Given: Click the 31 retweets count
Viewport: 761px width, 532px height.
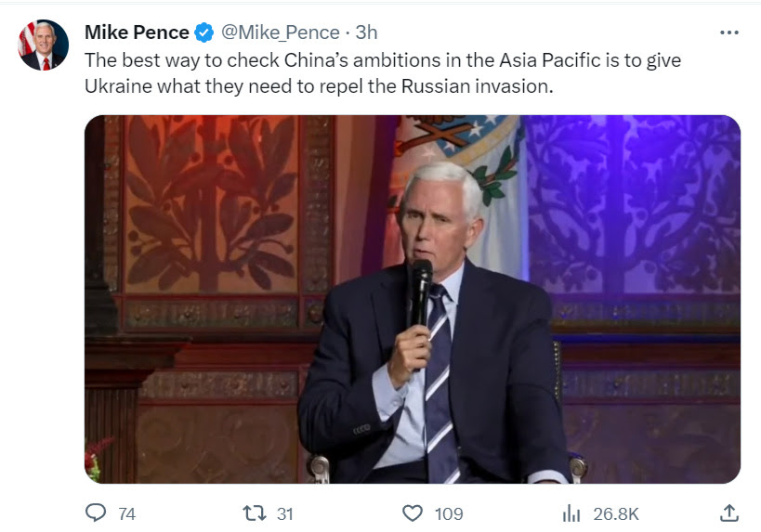Looking at the screenshot, I should tap(285, 513).
